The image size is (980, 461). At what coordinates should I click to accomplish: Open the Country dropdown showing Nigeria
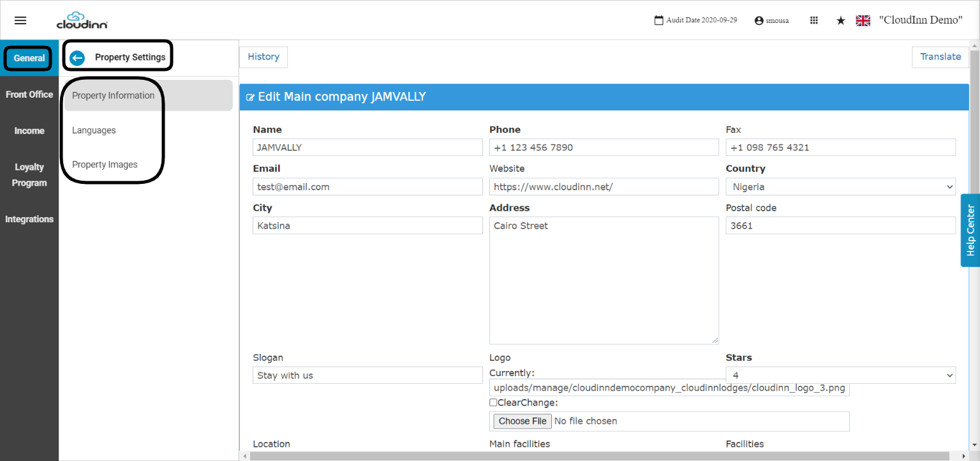click(x=841, y=187)
